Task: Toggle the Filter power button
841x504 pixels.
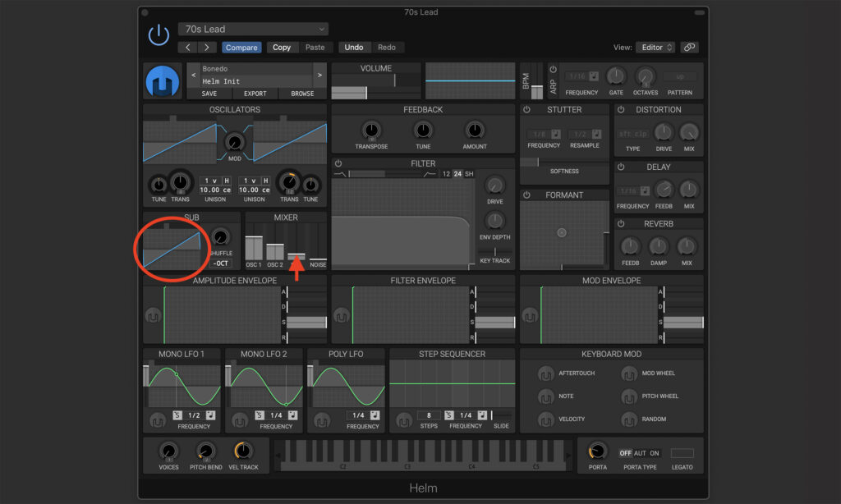Action: click(x=338, y=163)
